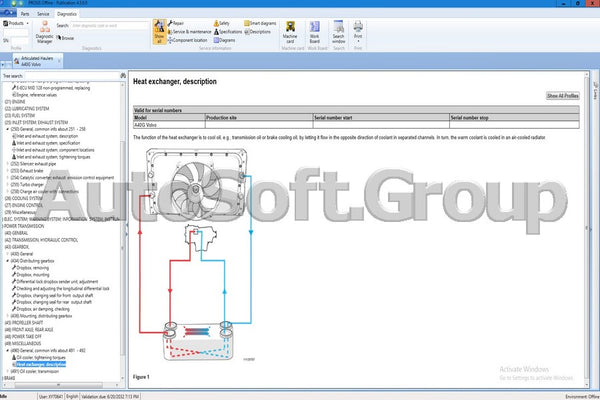Collapse (434) Distributing gearbox node
Image resolution: width=600 pixels, height=400 pixels.
(x=7, y=261)
